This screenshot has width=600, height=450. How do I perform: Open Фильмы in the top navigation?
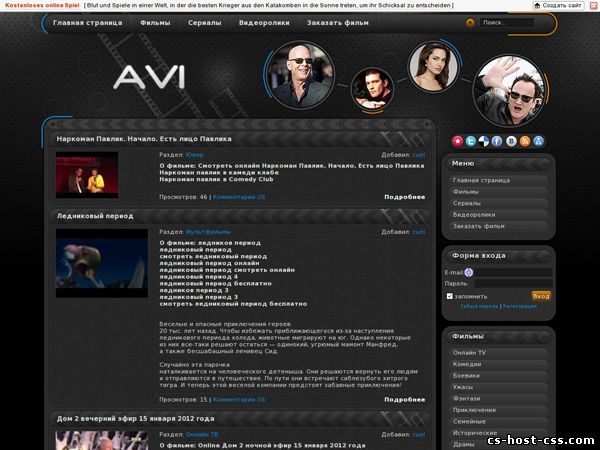pyautogui.click(x=155, y=23)
